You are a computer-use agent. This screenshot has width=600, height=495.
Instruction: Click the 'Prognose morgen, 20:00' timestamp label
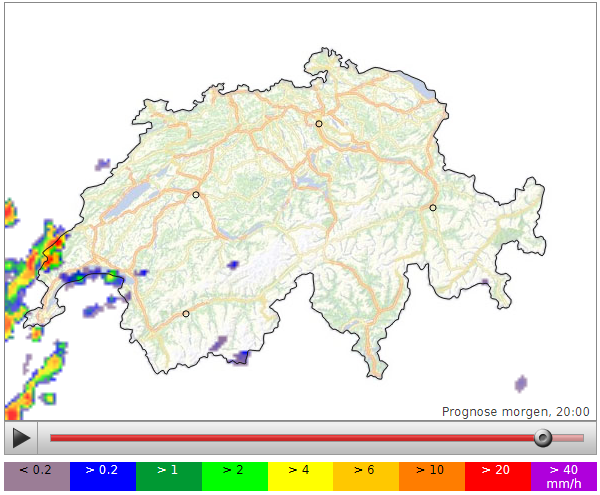tap(515, 411)
